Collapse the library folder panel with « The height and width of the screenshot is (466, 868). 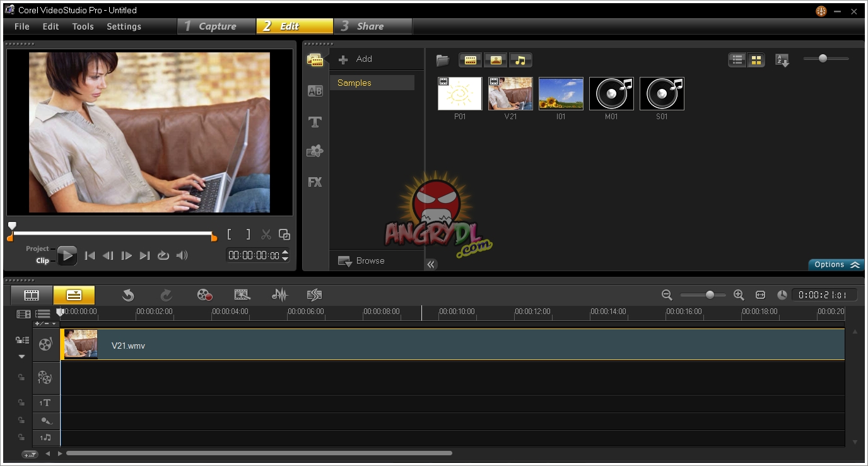click(431, 265)
